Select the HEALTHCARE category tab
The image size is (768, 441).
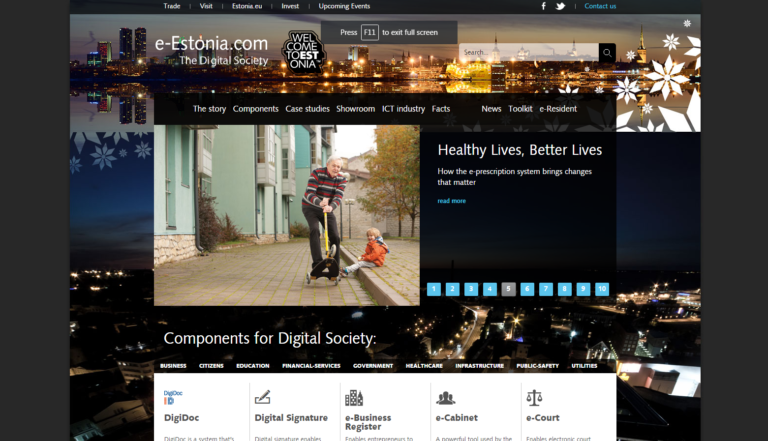[424, 366]
